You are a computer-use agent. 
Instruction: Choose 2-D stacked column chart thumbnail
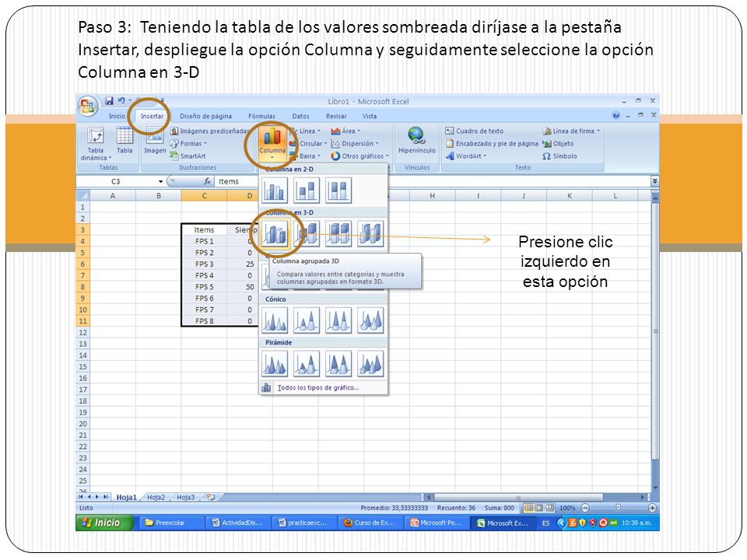click(307, 190)
